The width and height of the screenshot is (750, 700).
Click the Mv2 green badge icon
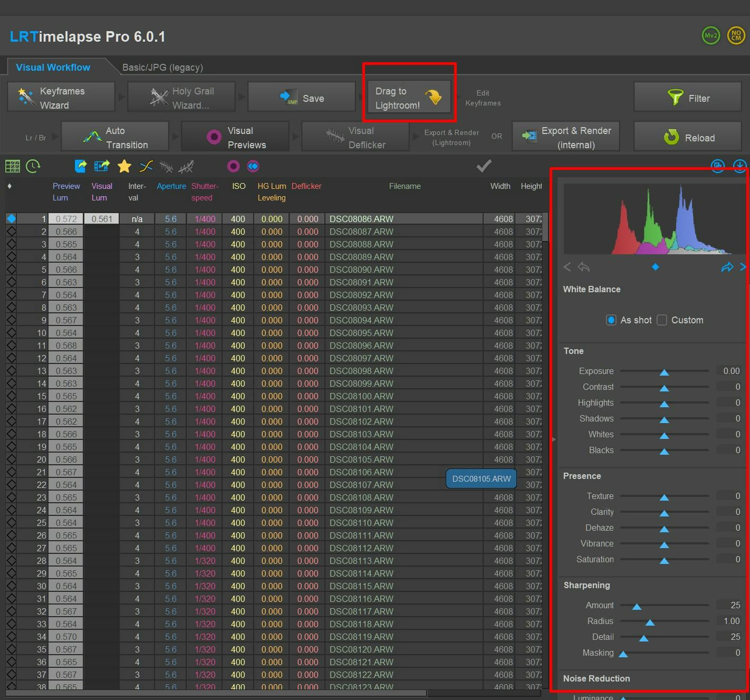711,36
